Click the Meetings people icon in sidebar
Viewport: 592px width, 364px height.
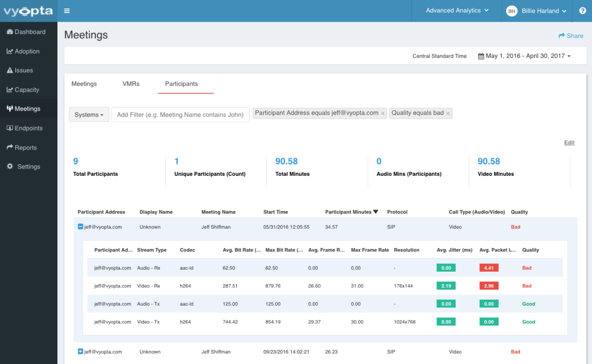pyautogui.click(x=10, y=109)
